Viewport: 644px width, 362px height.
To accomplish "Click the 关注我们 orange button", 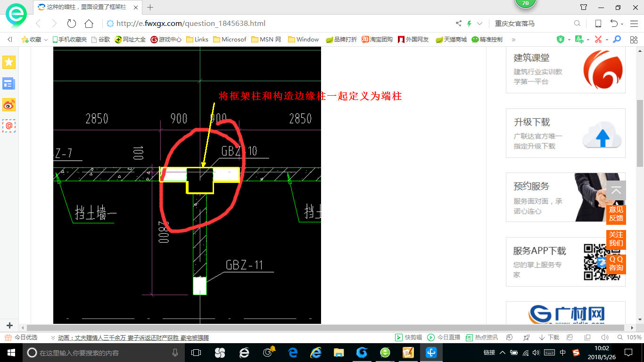I will (616, 239).
